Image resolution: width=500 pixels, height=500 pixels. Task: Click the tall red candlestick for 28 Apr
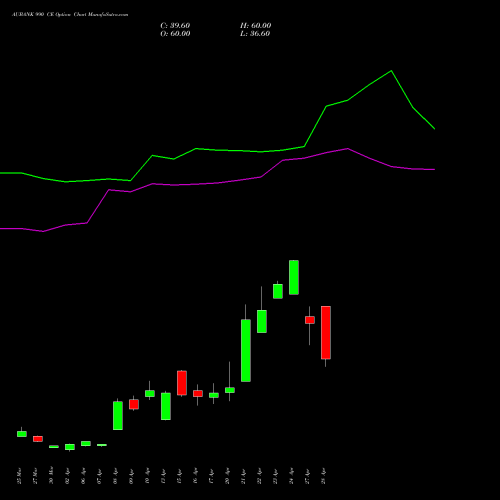pyautogui.click(x=326, y=333)
